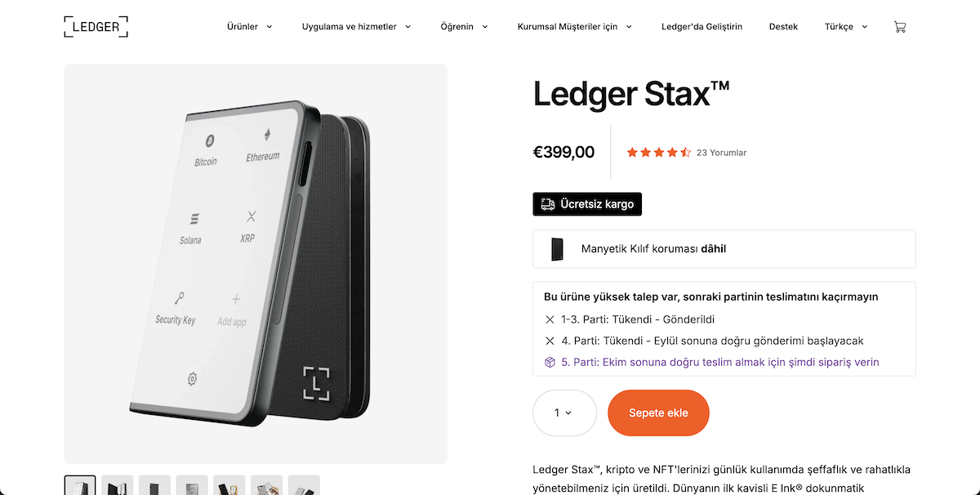This screenshot has height=495, width=980.
Task: Open the shopping cart
Action: pyautogui.click(x=899, y=26)
